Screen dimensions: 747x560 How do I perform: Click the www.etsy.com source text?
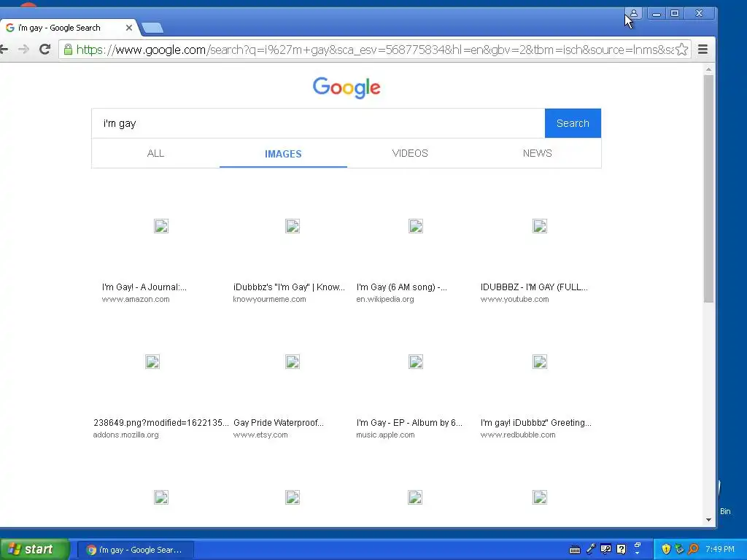[x=260, y=435]
